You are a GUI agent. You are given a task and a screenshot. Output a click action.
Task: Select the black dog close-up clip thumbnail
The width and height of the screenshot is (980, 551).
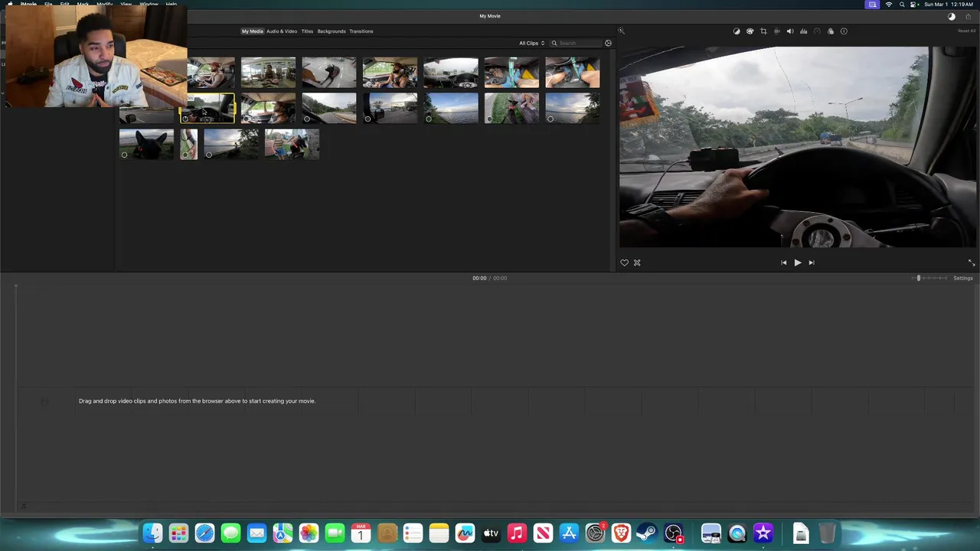point(146,144)
